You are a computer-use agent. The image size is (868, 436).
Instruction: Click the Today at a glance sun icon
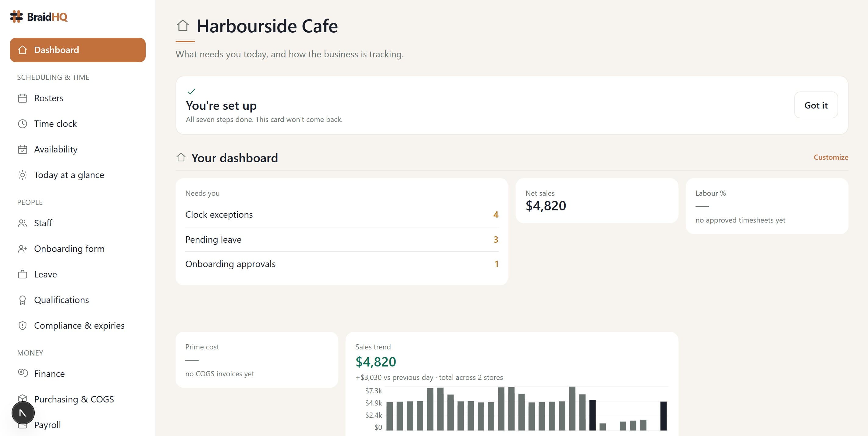click(x=23, y=175)
